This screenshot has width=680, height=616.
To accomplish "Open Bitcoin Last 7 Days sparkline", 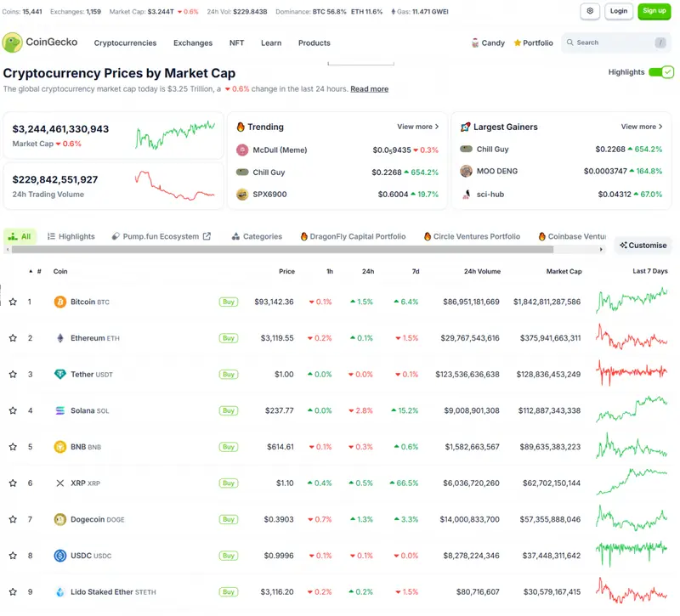I will [632, 301].
